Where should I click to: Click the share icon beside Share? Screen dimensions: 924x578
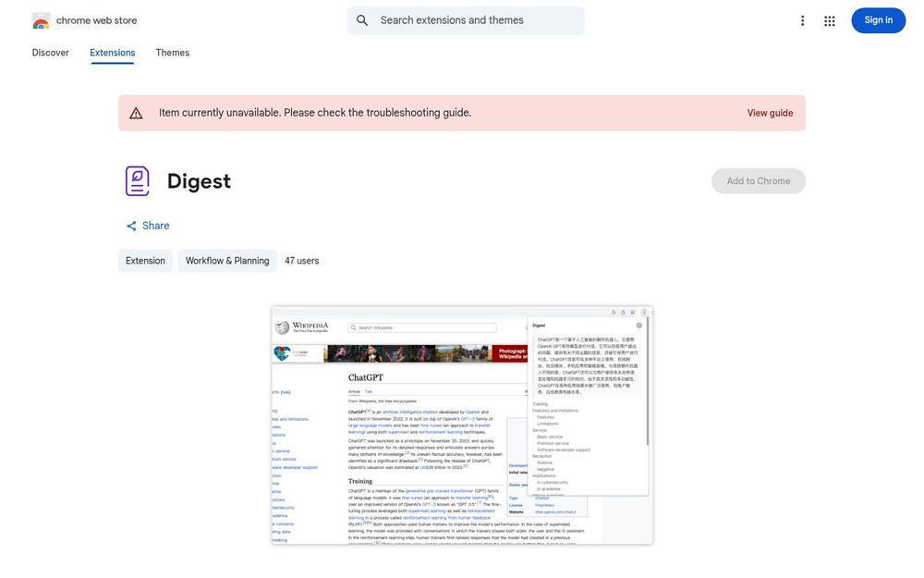[x=131, y=226]
